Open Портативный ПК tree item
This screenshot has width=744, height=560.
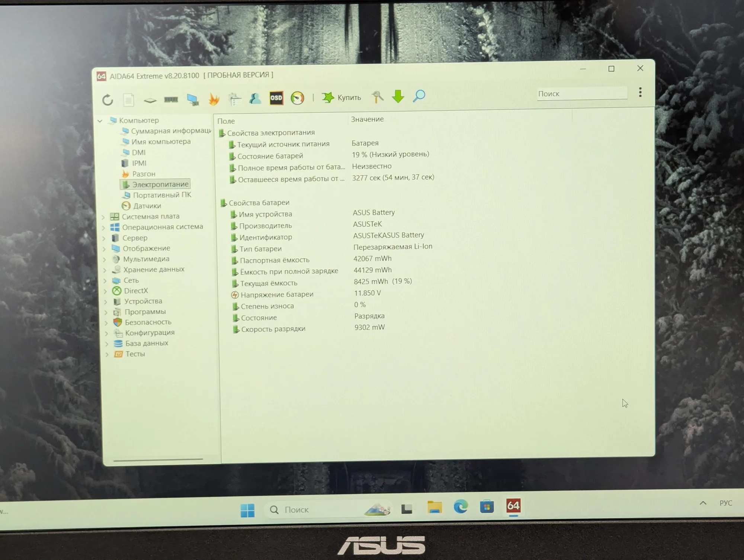coord(157,195)
